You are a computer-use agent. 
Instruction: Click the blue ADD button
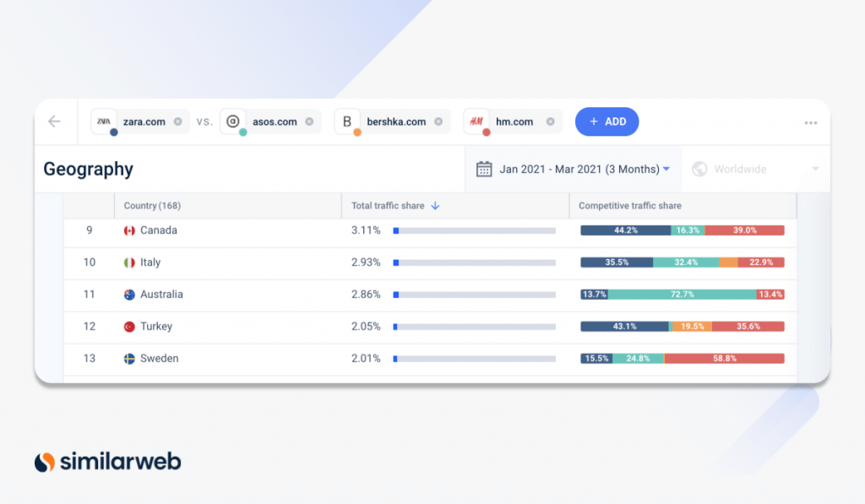(607, 121)
